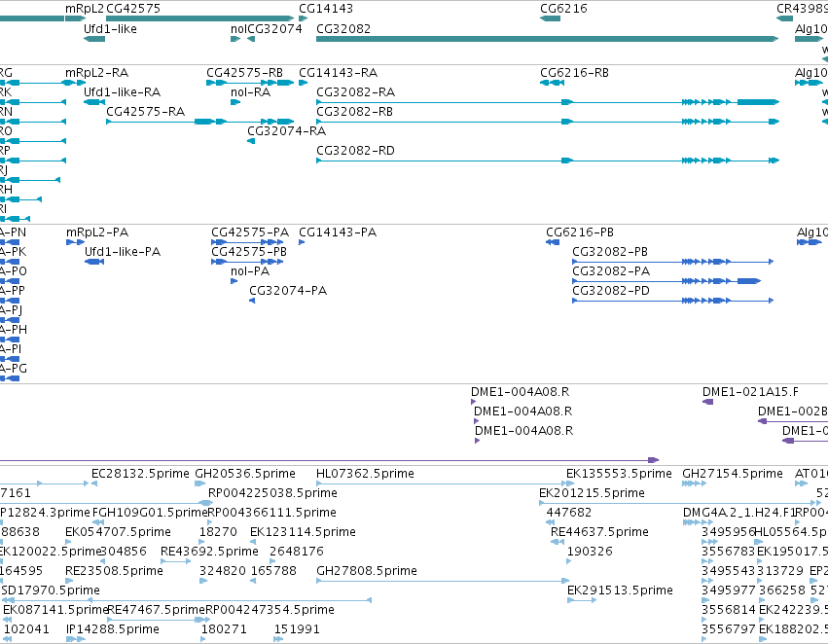Open the 2648176 feature label
828x644 pixels.
296,552
